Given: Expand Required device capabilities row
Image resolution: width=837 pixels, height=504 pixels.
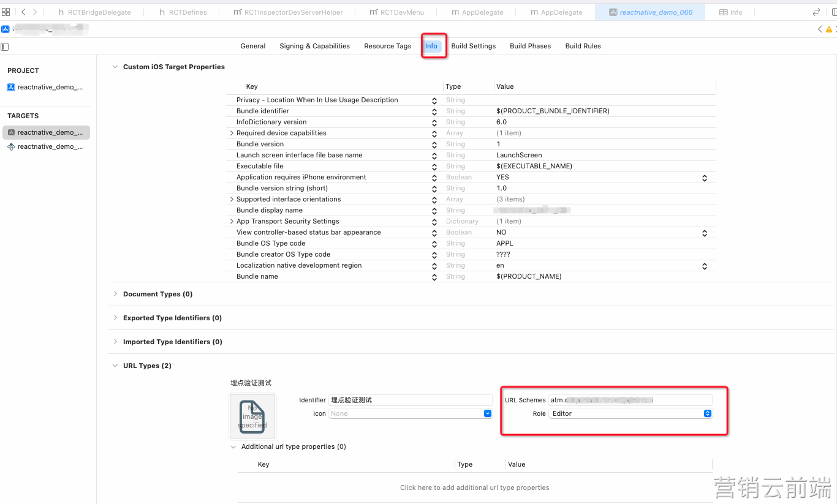Looking at the screenshot, I should click(x=232, y=133).
